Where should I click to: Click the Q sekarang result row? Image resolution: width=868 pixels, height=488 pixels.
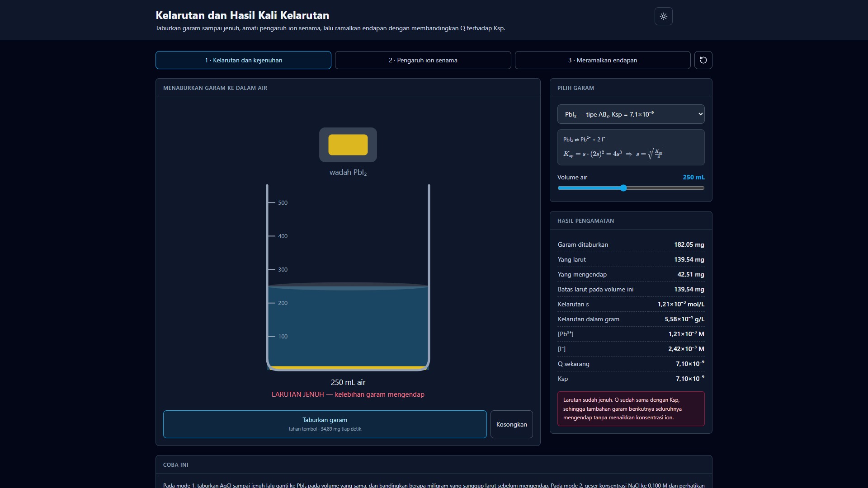pos(631,364)
